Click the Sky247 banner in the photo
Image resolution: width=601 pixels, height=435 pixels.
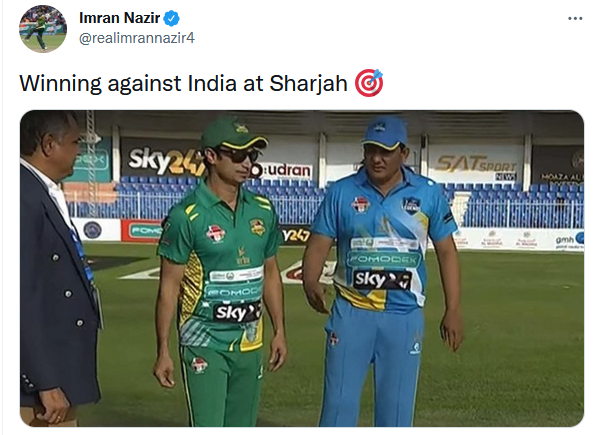[164, 160]
